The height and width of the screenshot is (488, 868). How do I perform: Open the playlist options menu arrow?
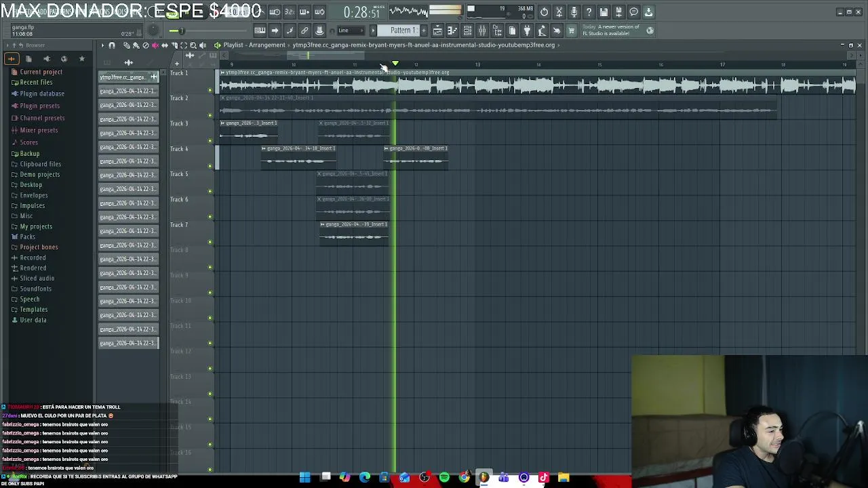[x=102, y=45]
